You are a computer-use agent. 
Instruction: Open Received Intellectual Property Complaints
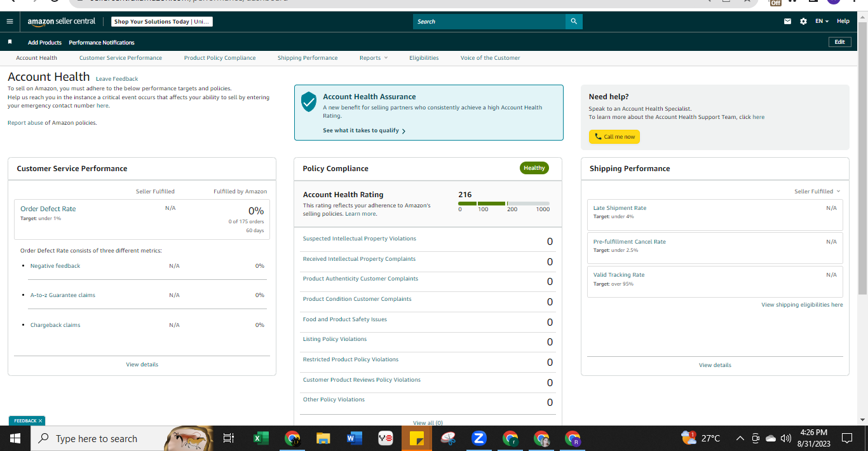click(x=359, y=259)
